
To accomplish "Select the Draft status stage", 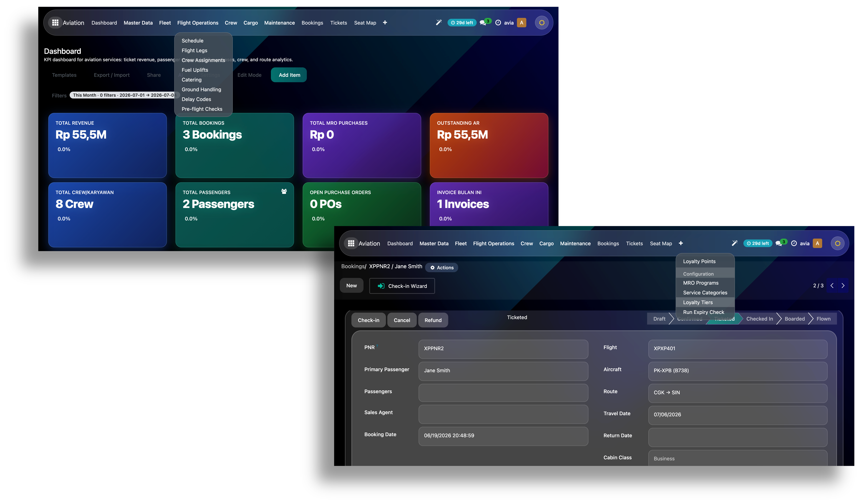I will point(659,319).
